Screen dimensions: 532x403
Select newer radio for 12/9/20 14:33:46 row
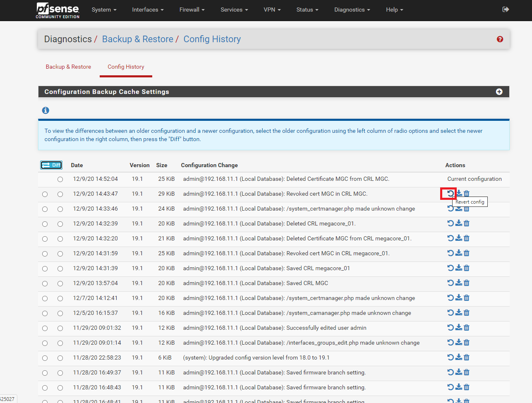(x=60, y=209)
